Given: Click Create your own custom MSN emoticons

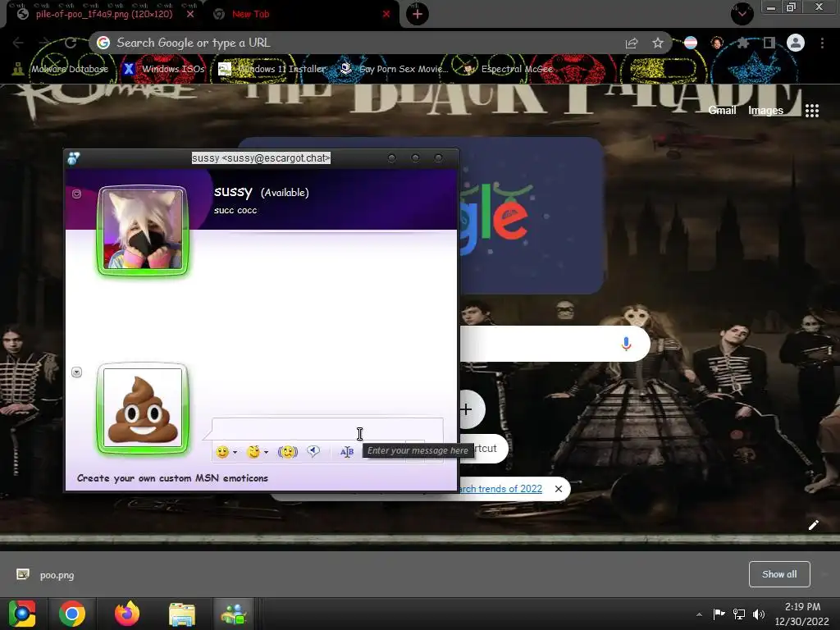Looking at the screenshot, I should [172, 478].
